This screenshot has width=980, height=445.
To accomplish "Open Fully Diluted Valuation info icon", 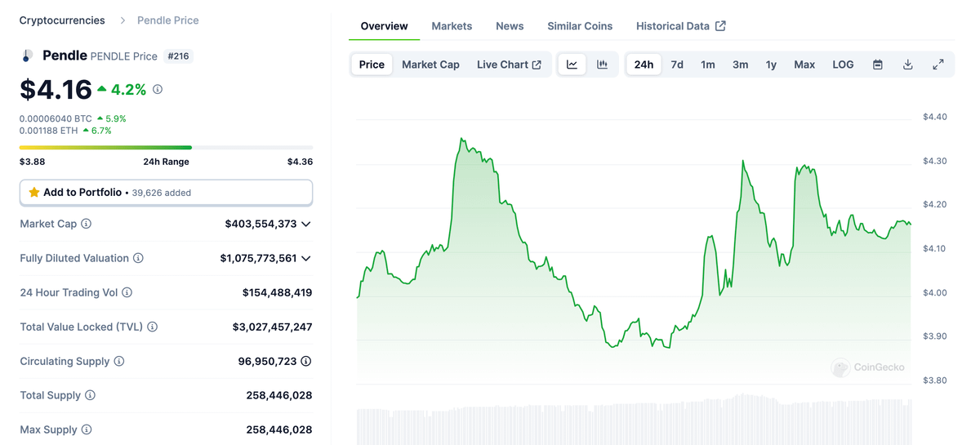I will pyautogui.click(x=138, y=258).
